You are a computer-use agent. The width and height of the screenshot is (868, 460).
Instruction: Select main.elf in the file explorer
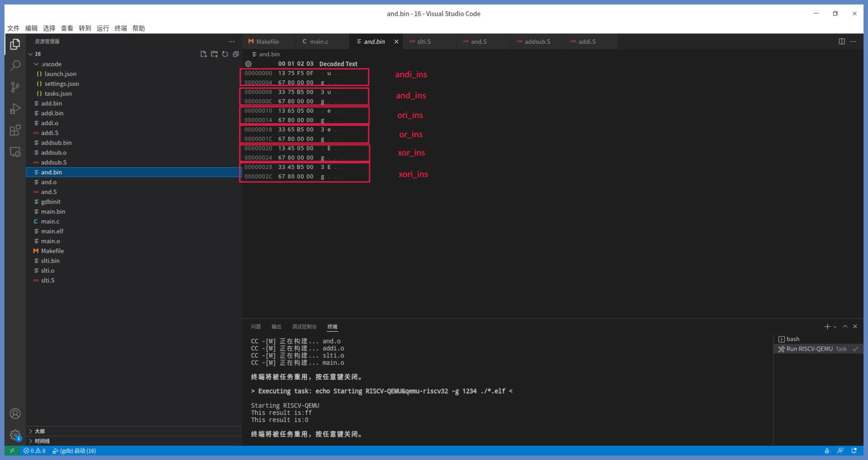point(52,231)
